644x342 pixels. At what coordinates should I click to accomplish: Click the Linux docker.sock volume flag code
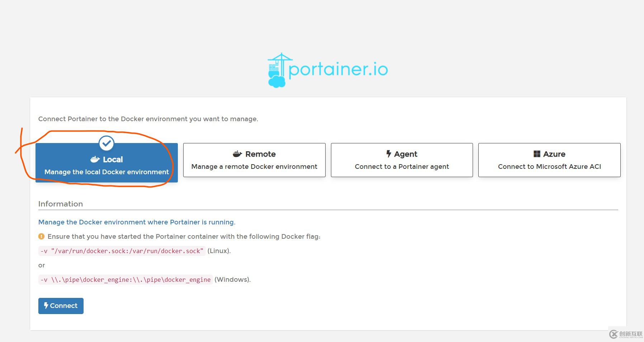(122, 251)
